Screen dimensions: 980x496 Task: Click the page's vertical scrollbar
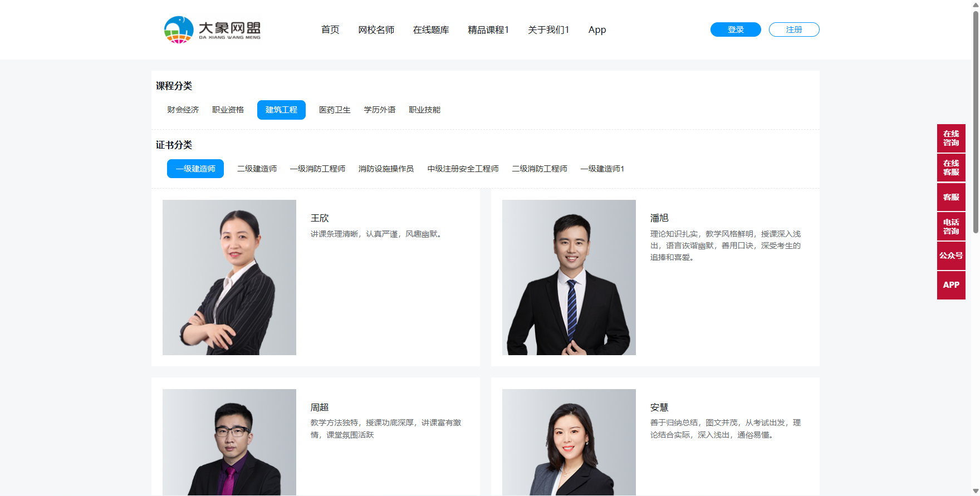pyautogui.click(x=975, y=122)
